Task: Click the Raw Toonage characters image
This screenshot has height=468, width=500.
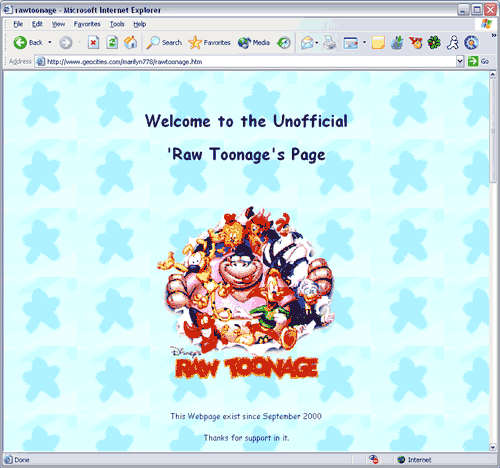Action: (x=246, y=293)
